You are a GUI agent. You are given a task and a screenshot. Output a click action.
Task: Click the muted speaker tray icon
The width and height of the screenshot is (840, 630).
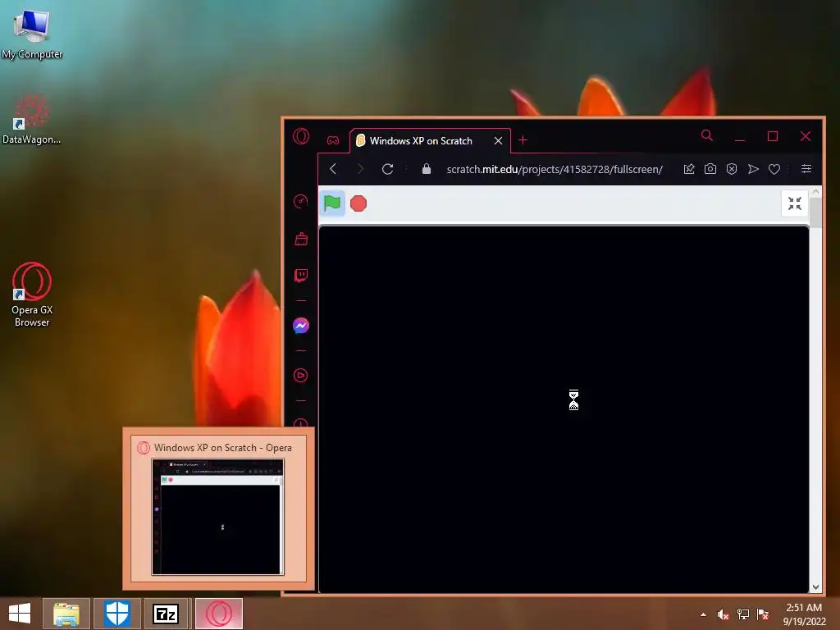pyautogui.click(x=724, y=614)
